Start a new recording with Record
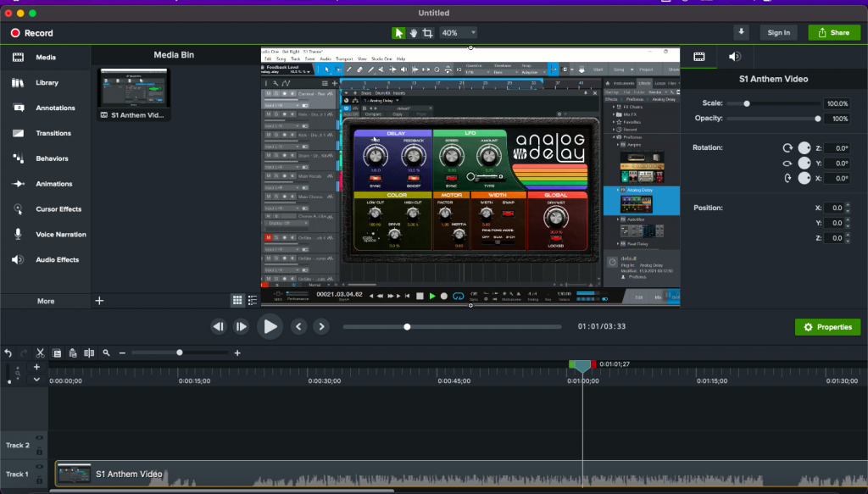Image resolution: width=868 pixels, height=494 pixels. coord(32,33)
